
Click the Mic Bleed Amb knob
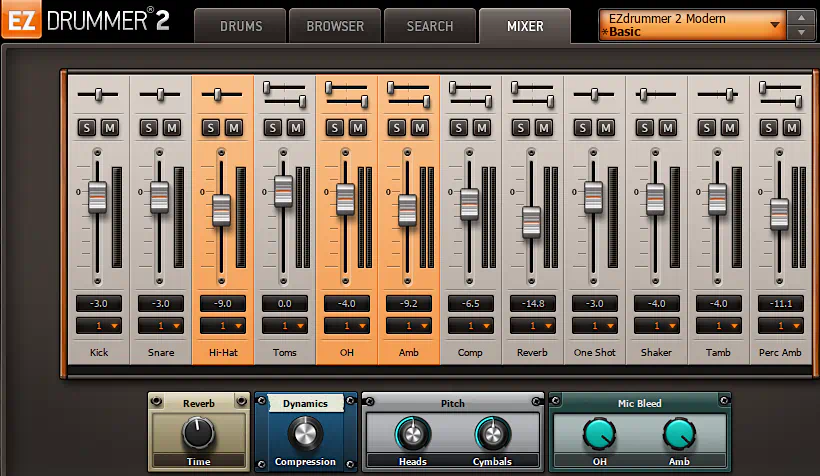point(679,434)
